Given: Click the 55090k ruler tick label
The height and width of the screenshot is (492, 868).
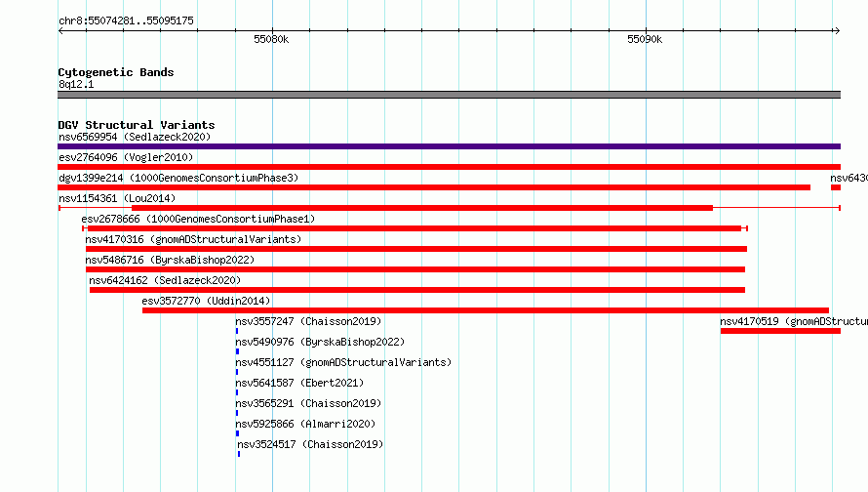Looking at the screenshot, I should tap(645, 39).
